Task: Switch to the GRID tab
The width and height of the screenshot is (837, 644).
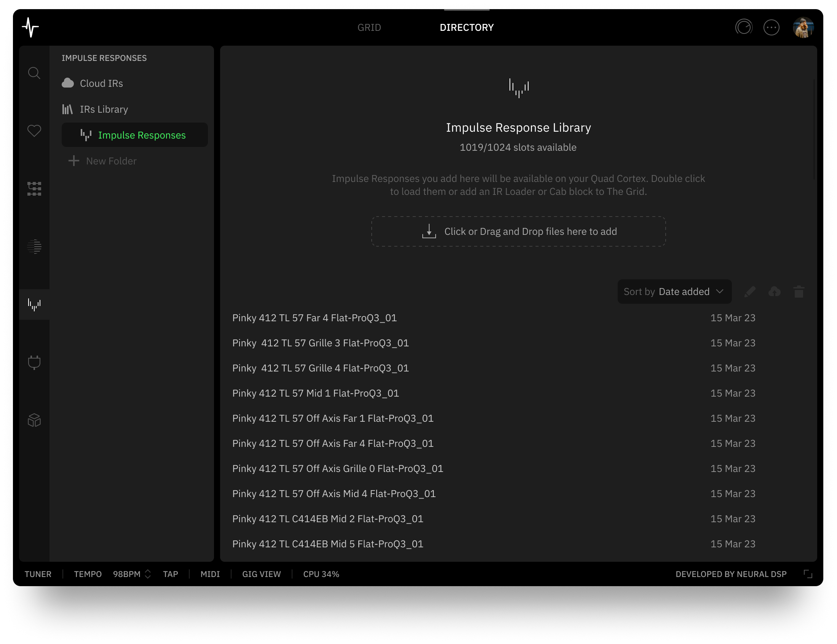Action: (x=369, y=27)
